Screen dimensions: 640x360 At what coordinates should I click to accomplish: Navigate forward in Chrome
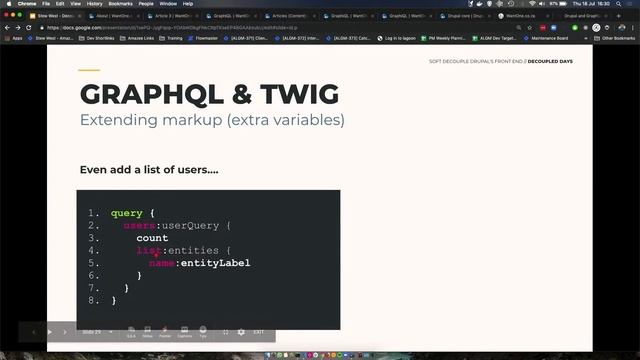point(18,28)
